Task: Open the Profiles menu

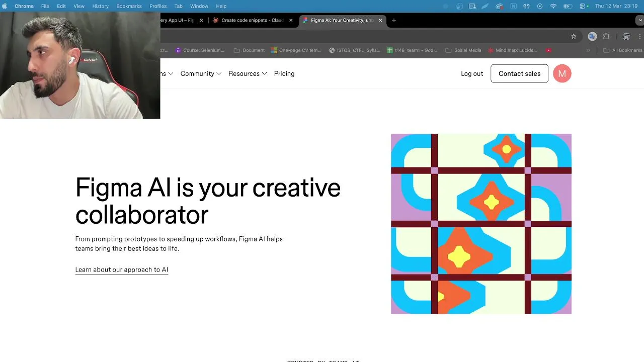Action: pos(158,6)
